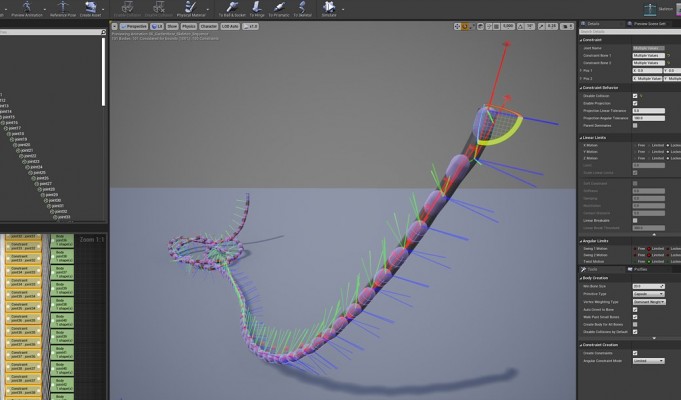This screenshot has width=681, height=400.
Task: Open the Physical Material toolbar icon
Action: pos(191,9)
